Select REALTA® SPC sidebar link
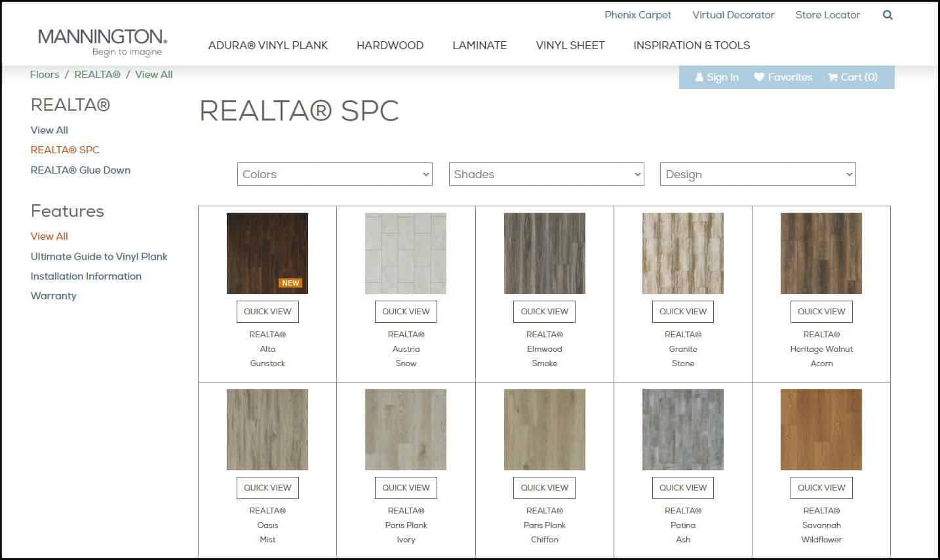940x560 pixels. pos(65,150)
